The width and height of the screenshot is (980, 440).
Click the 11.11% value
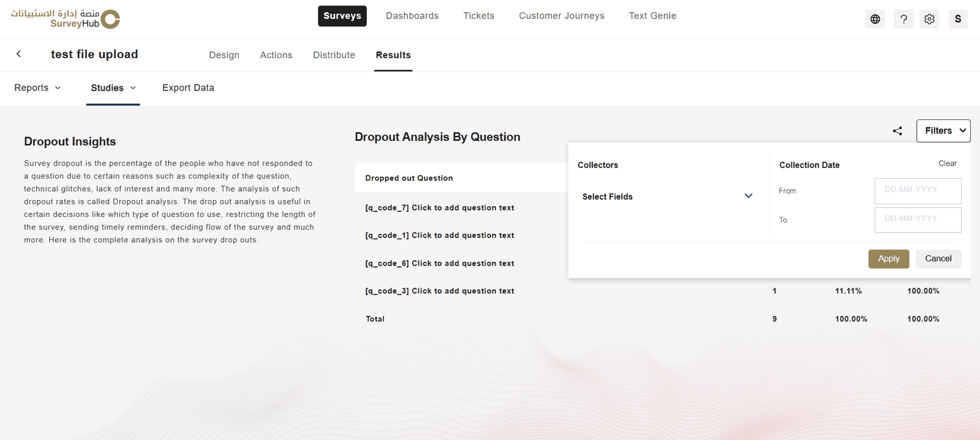pos(848,291)
